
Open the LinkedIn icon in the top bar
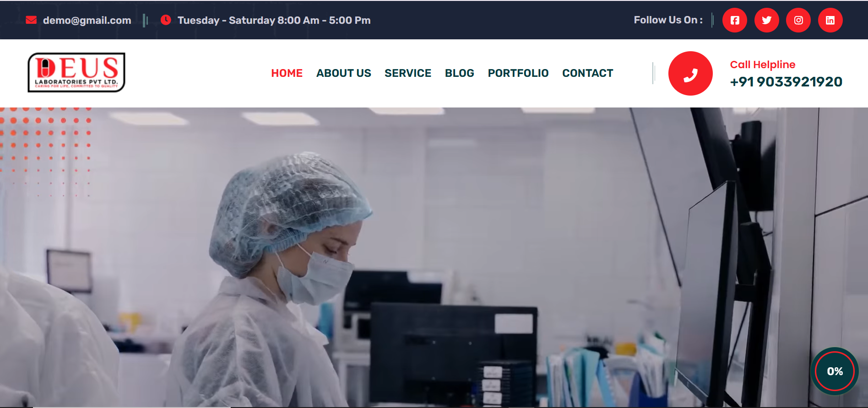tap(830, 20)
